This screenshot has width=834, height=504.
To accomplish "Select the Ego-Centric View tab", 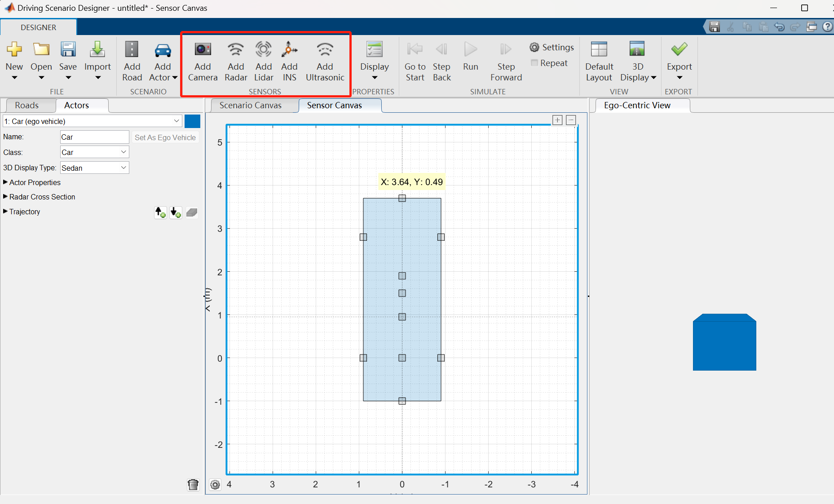I will (637, 105).
